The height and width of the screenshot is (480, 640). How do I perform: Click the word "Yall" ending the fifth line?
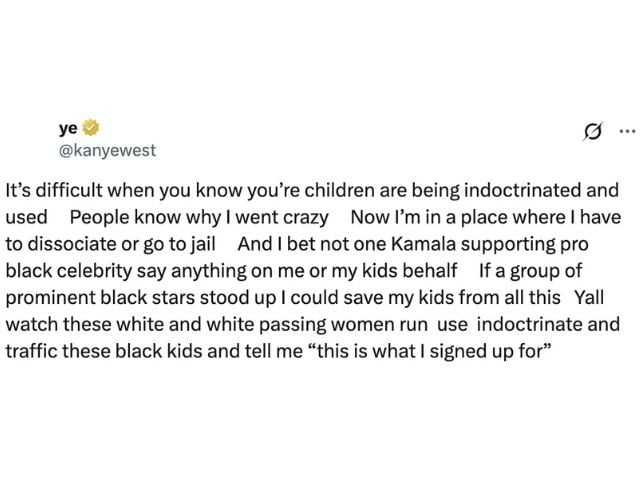tap(589, 298)
